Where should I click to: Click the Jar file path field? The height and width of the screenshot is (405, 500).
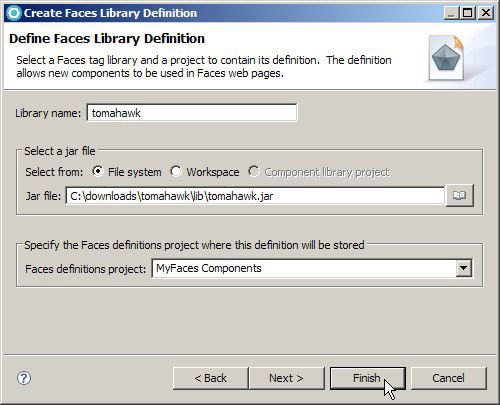255,196
